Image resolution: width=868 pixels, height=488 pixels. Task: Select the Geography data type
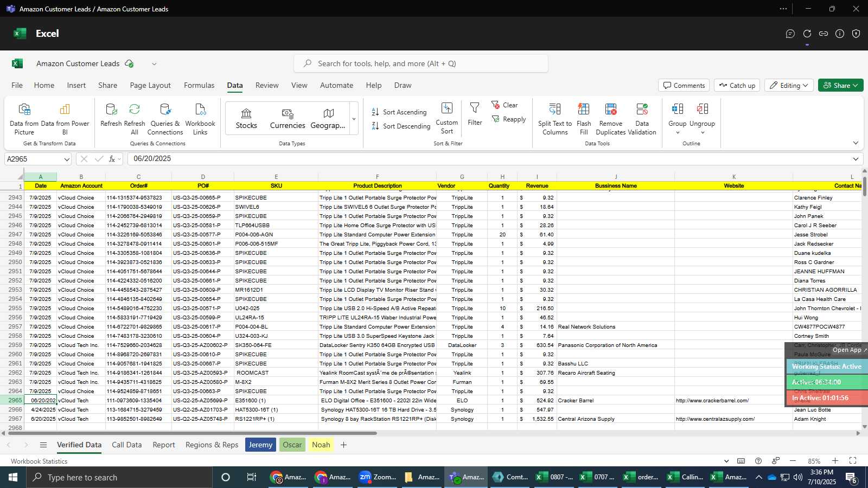(328, 118)
